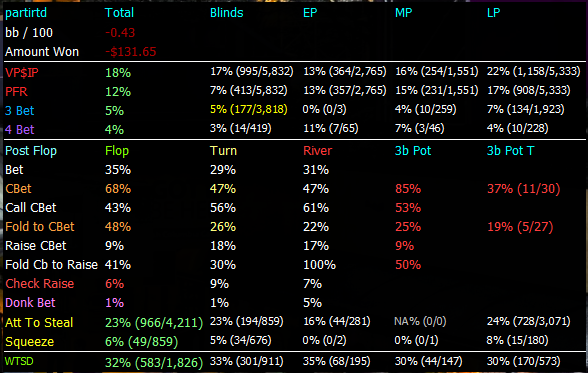This screenshot has width=588, height=373.
Task: Click MP VP$IP 16% (254/1,551)
Action: (x=436, y=71)
